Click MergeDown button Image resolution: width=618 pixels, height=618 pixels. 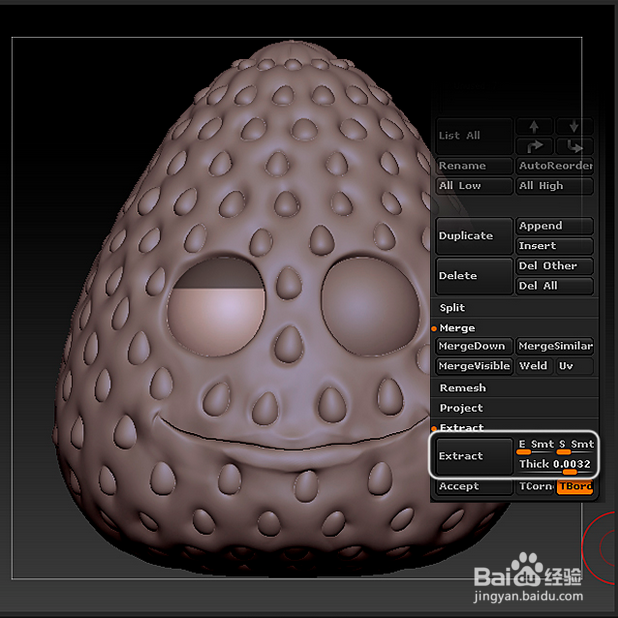[474, 346]
